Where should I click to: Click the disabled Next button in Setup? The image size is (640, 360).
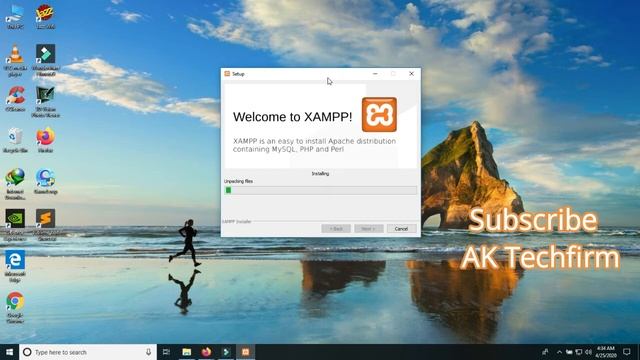click(369, 229)
